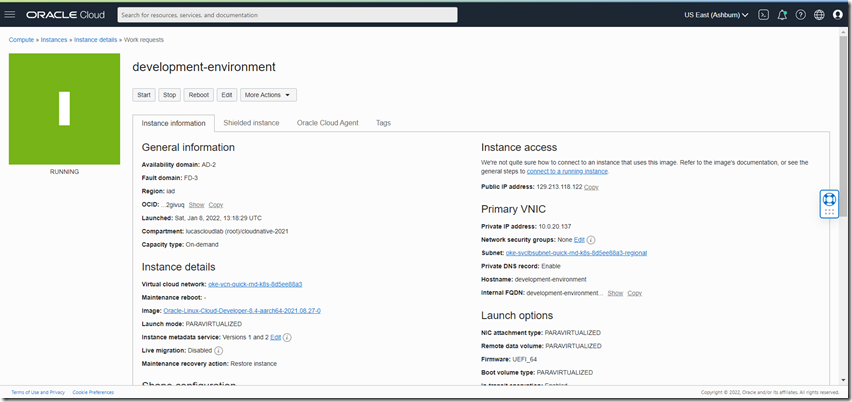Stop the instance
The image size is (852, 402).
170,95
